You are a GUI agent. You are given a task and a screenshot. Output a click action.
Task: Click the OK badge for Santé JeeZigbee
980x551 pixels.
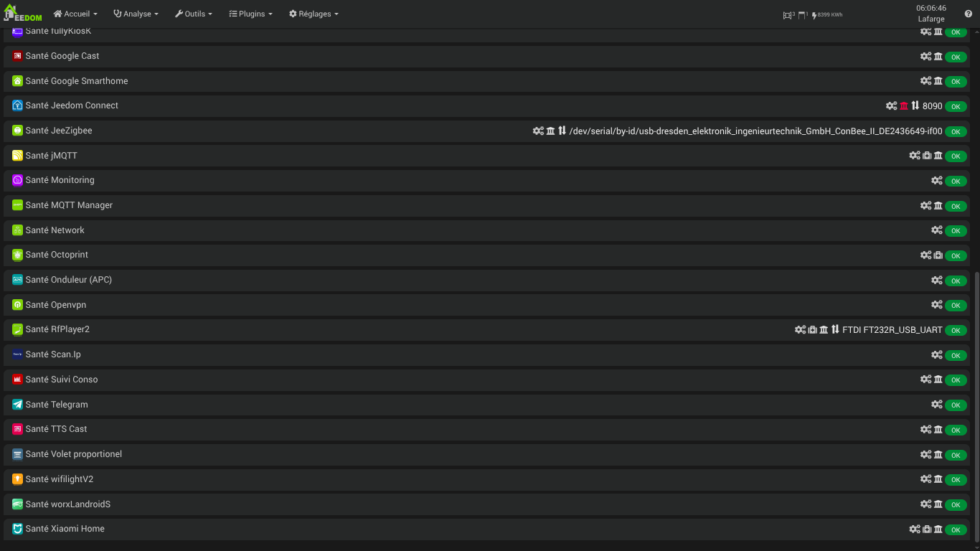point(956,131)
